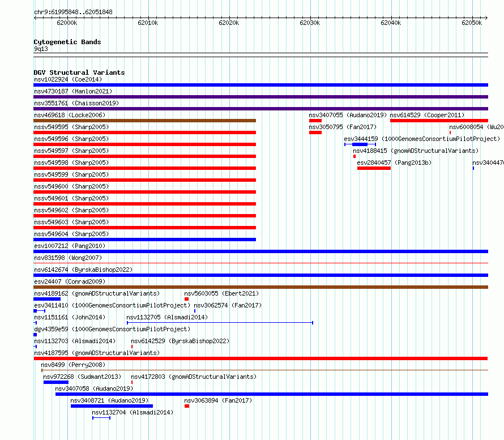Open nsv3050795 (Fan2017) label
The height and width of the screenshot is (440, 504).
343,127
